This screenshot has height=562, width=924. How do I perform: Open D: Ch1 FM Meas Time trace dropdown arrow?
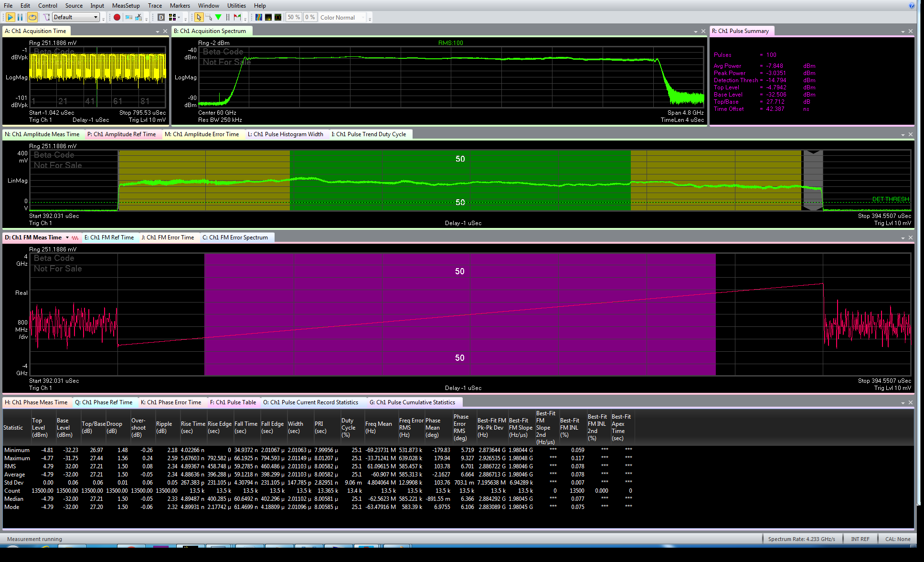(67, 238)
